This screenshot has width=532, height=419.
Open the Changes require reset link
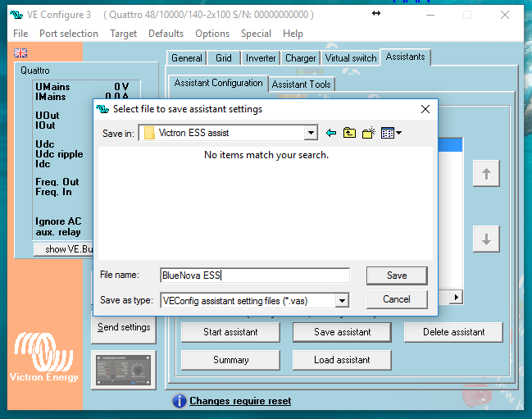tap(240, 401)
